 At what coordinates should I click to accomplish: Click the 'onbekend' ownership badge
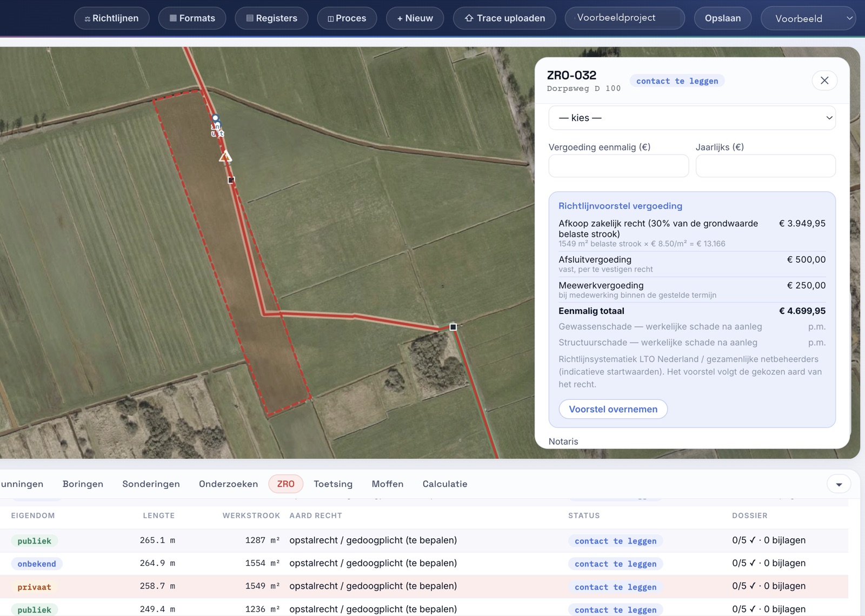click(37, 564)
